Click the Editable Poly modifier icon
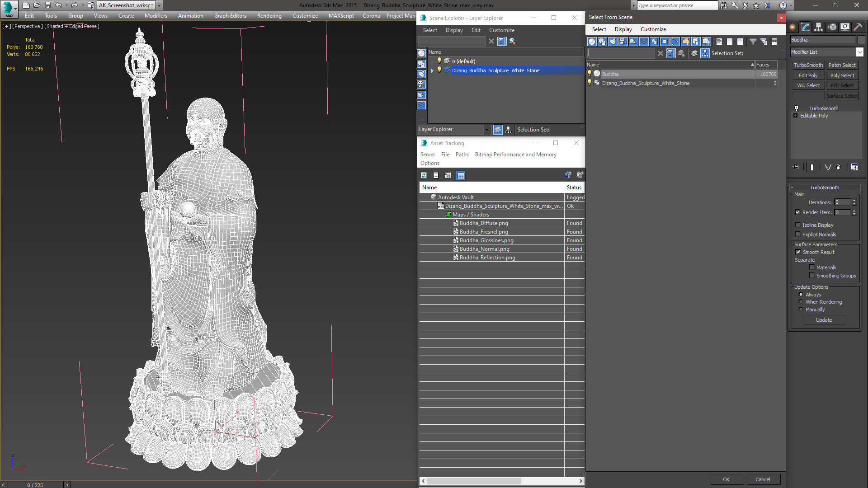 [797, 116]
